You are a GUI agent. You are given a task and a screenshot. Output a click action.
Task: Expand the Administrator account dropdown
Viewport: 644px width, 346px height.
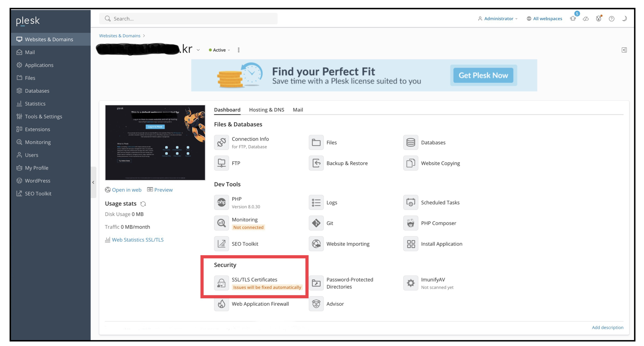tap(498, 19)
